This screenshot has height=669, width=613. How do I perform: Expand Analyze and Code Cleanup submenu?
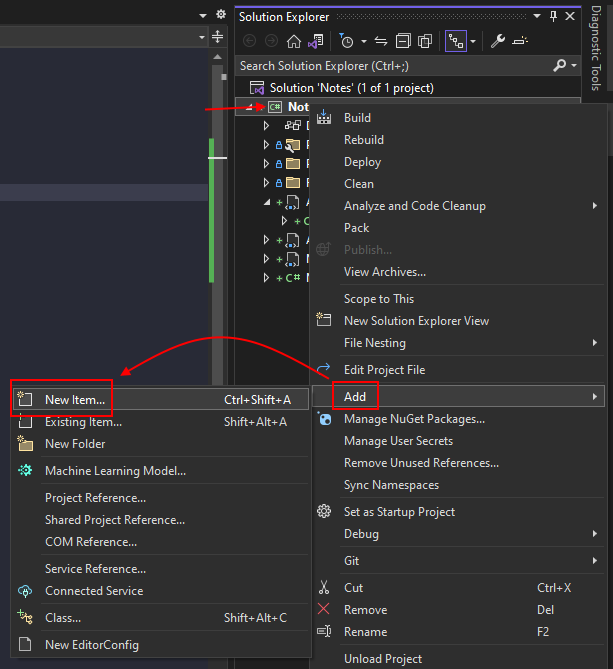pos(459,206)
